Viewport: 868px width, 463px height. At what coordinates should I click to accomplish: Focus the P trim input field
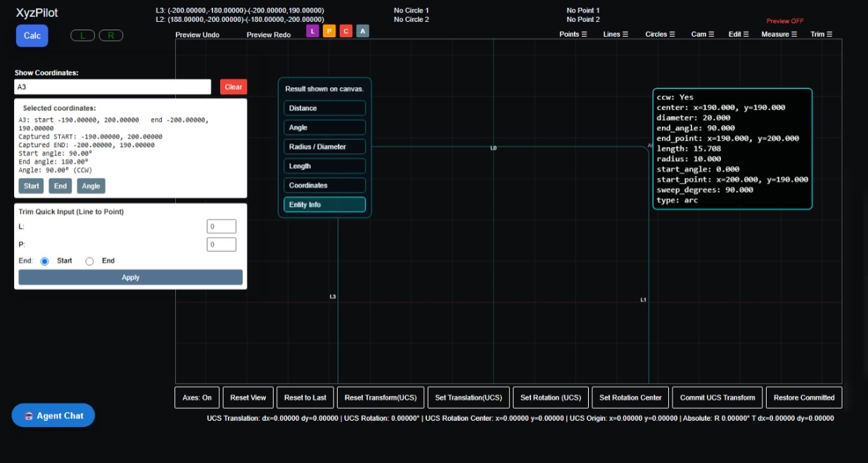pyautogui.click(x=222, y=245)
